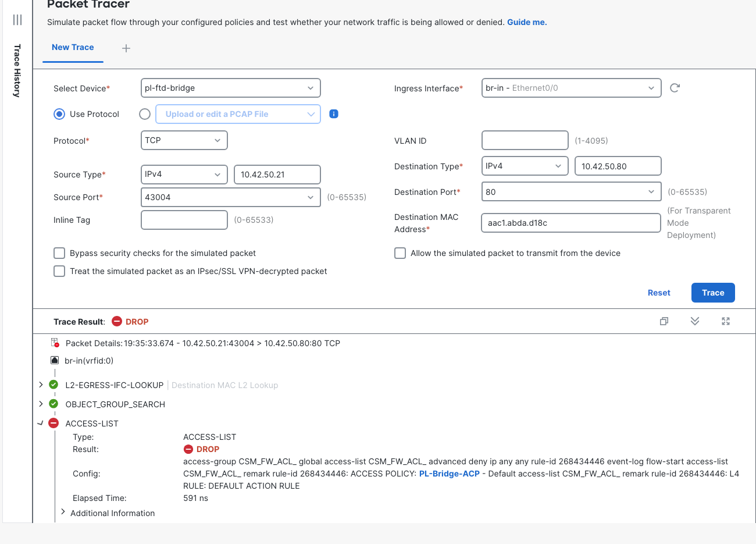756x544 pixels.
Task: Click the red DROP icon in Trace Result header
Action: tap(117, 321)
